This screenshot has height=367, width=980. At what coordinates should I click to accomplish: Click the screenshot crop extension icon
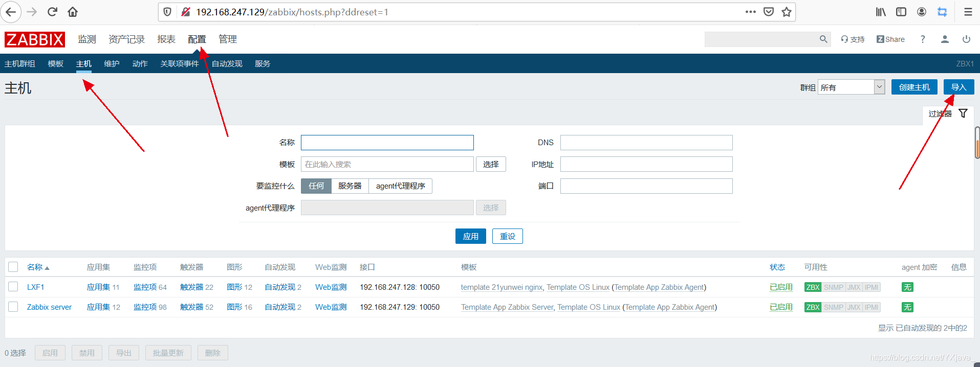click(x=942, y=12)
